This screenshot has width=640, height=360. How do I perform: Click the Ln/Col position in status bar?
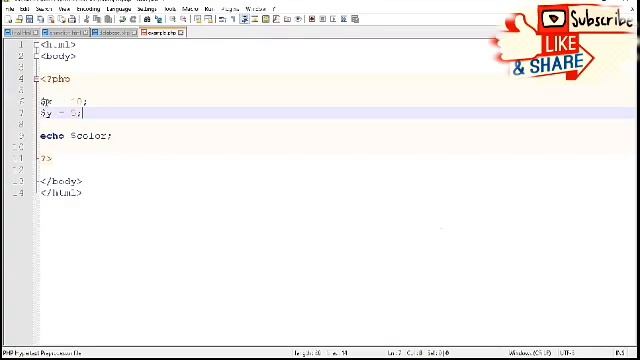[418, 353]
